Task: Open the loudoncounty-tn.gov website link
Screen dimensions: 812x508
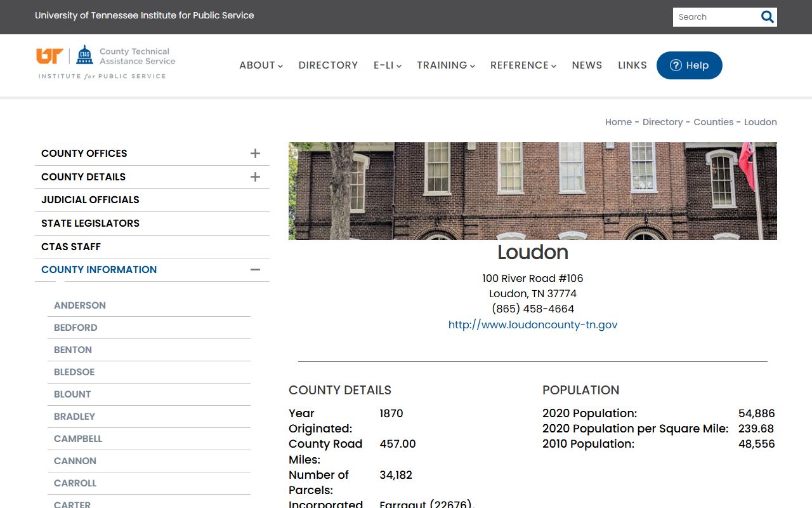Action: click(x=533, y=324)
